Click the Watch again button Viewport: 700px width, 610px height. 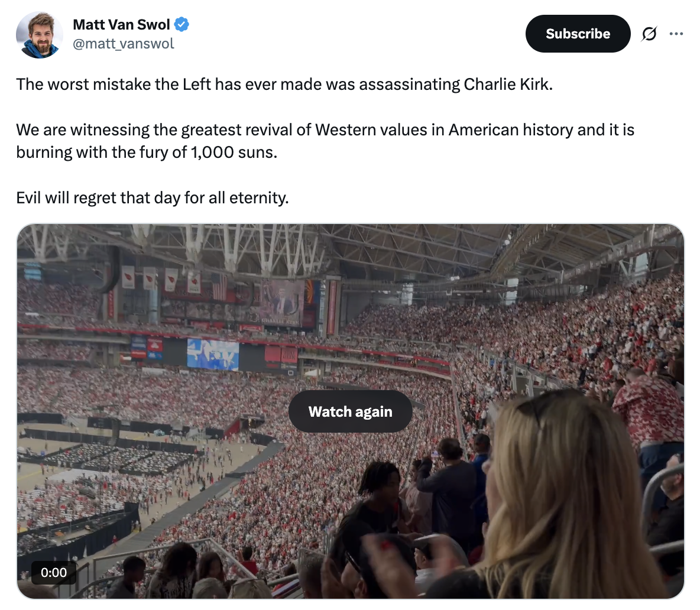(350, 411)
